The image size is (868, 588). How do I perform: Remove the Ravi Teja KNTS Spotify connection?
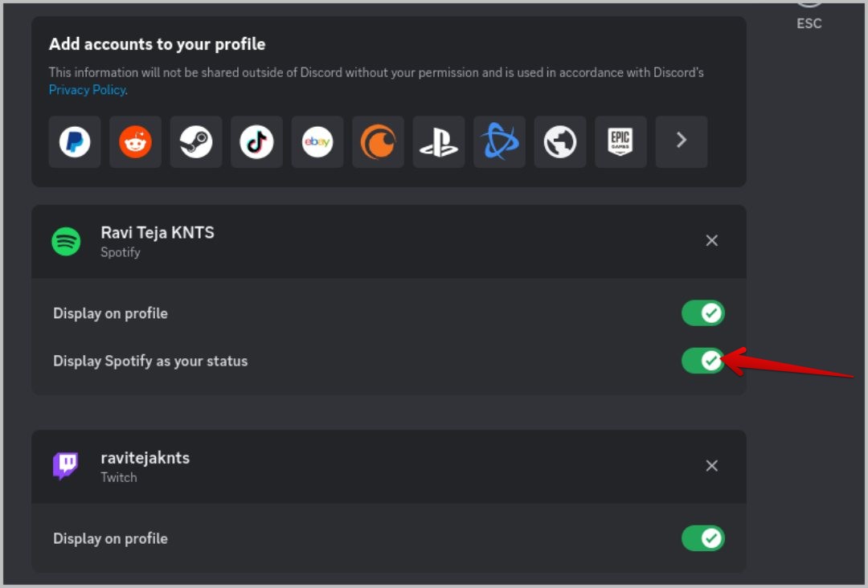tap(712, 241)
